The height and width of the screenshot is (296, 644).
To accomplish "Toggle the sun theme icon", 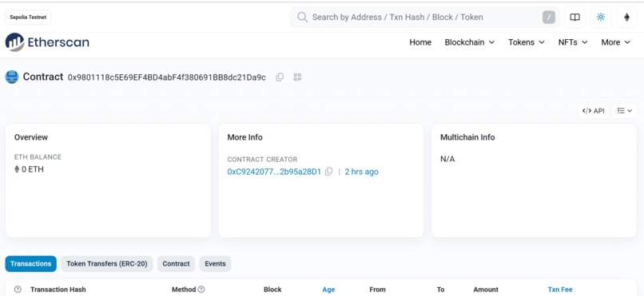I will click(x=601, y=18).
